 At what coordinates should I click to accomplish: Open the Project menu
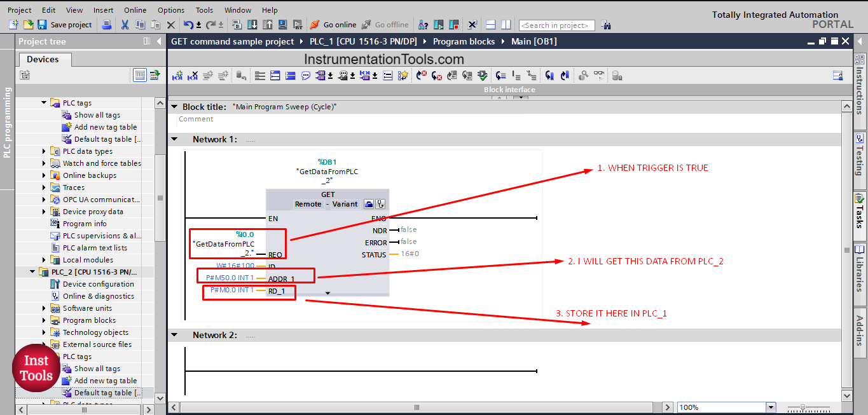[19, 10]
